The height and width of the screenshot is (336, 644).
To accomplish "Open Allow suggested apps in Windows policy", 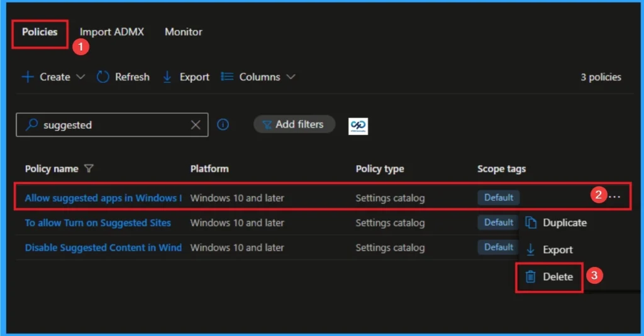I will coord(103,198).
